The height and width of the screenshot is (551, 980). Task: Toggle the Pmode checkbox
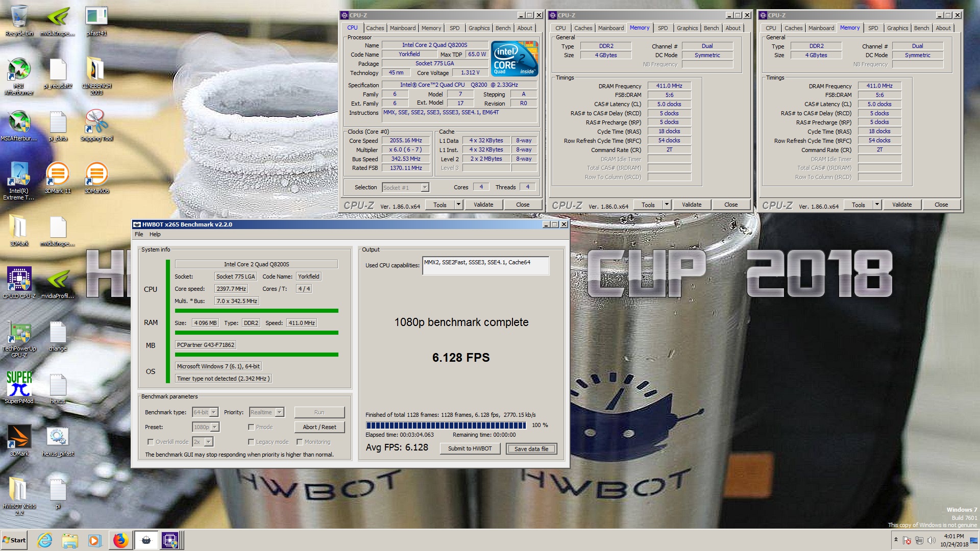251,427
